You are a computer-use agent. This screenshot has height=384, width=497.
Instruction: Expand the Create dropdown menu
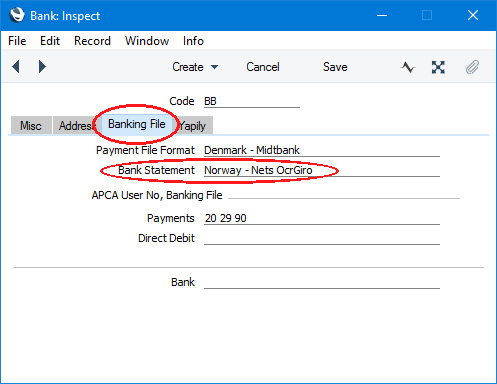coord(195,67)
